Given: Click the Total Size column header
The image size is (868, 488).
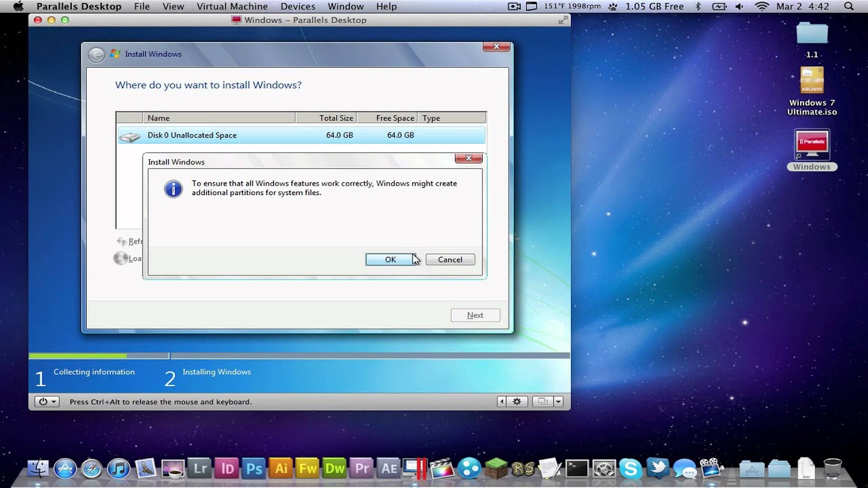Looking at the screenshot, I should 325,118.
